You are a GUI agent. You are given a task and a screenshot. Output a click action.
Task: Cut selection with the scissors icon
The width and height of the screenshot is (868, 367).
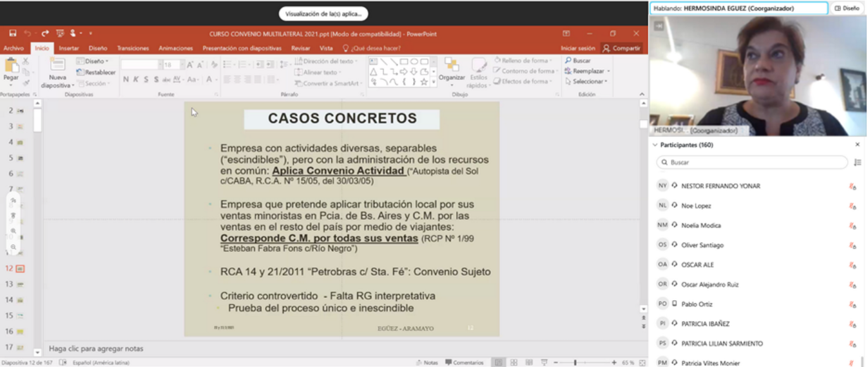[x=26, y=61]
